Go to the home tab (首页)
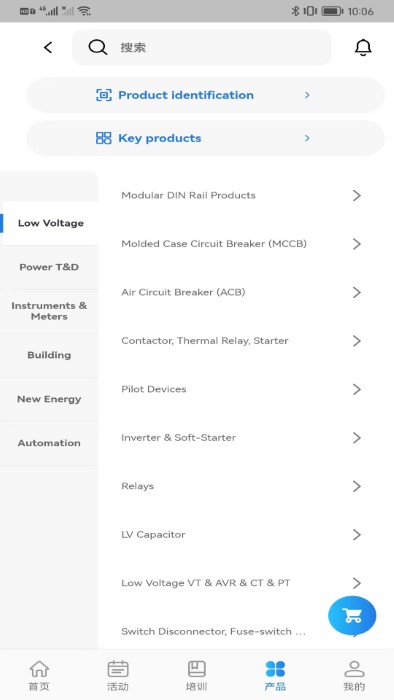394x700 pixels. point(39,676)
